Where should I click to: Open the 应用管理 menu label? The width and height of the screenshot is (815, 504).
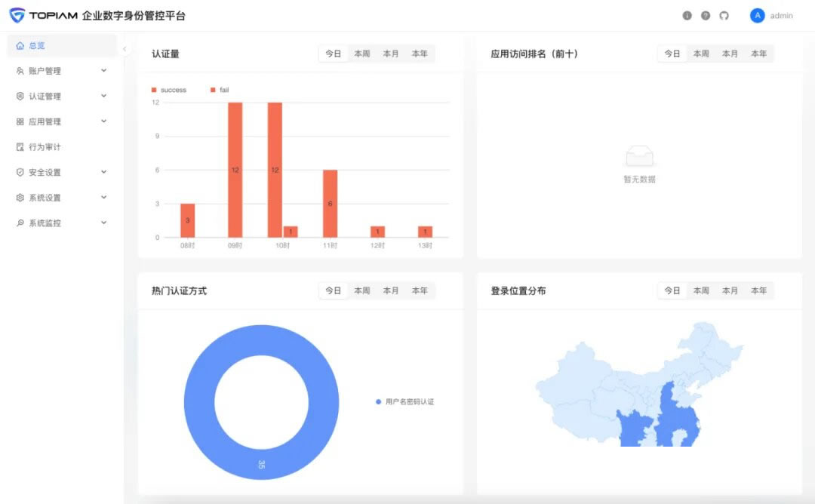[45, 121]
